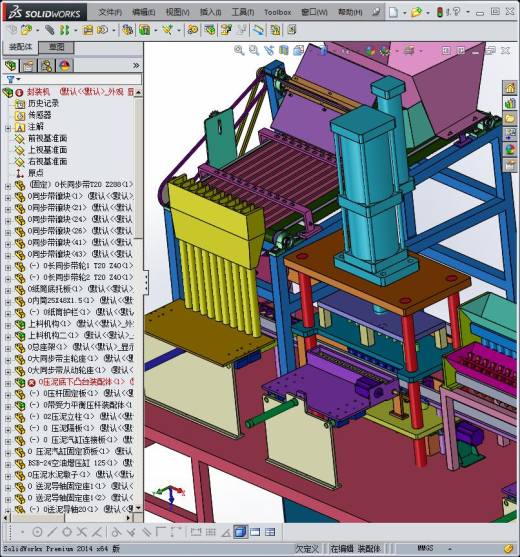Select 原点 origin in tree
This screenshot has width=520, height=557.
click(x=36, y=173)
